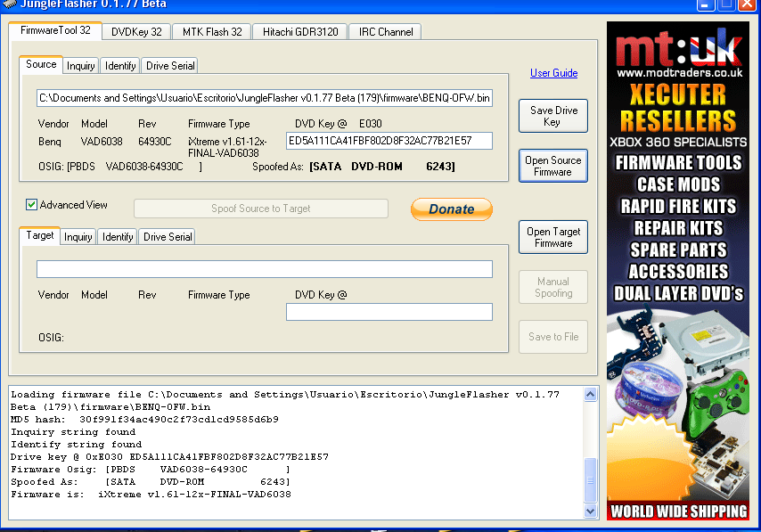The width and height of the screenshot is (761, 532).
Task: Open the Target panel Identify tab
Action: tap(118, 237)
